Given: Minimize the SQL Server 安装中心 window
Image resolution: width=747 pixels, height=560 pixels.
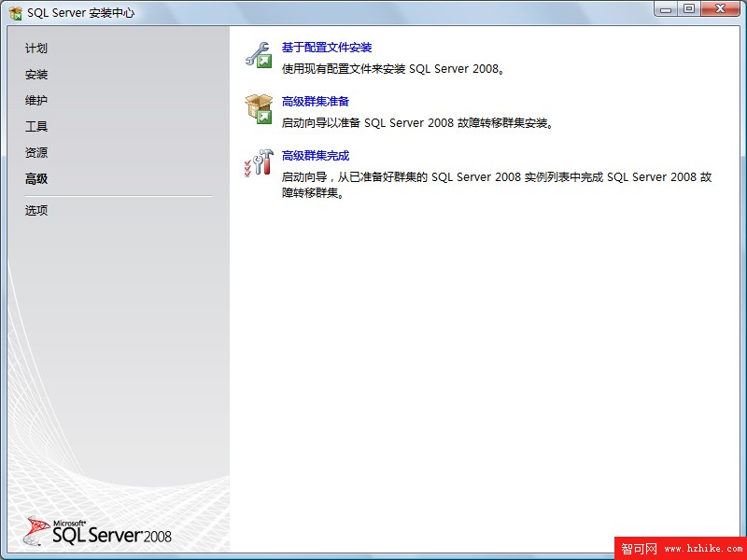Looking at the screenshot, I should pyautogui.click(x=667, y=9).
